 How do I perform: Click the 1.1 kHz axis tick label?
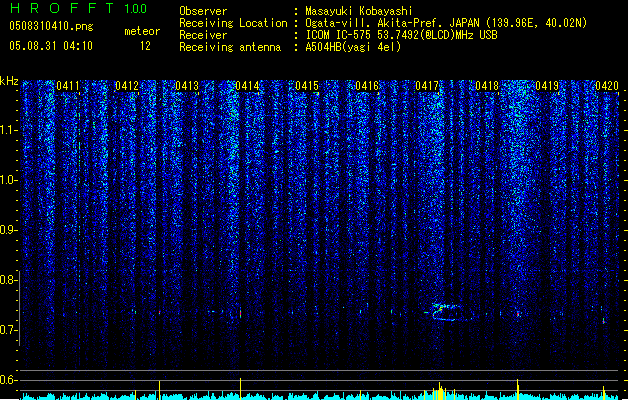tap(8, 130)
